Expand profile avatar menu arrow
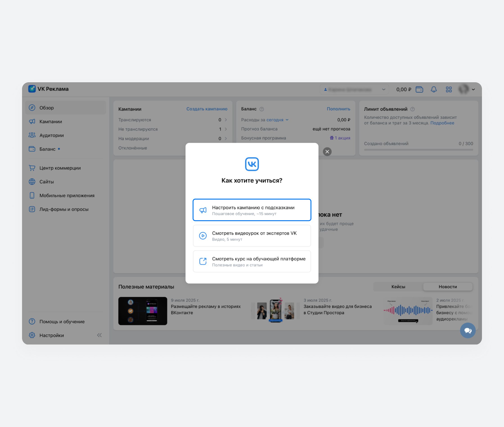 point(473,89)
